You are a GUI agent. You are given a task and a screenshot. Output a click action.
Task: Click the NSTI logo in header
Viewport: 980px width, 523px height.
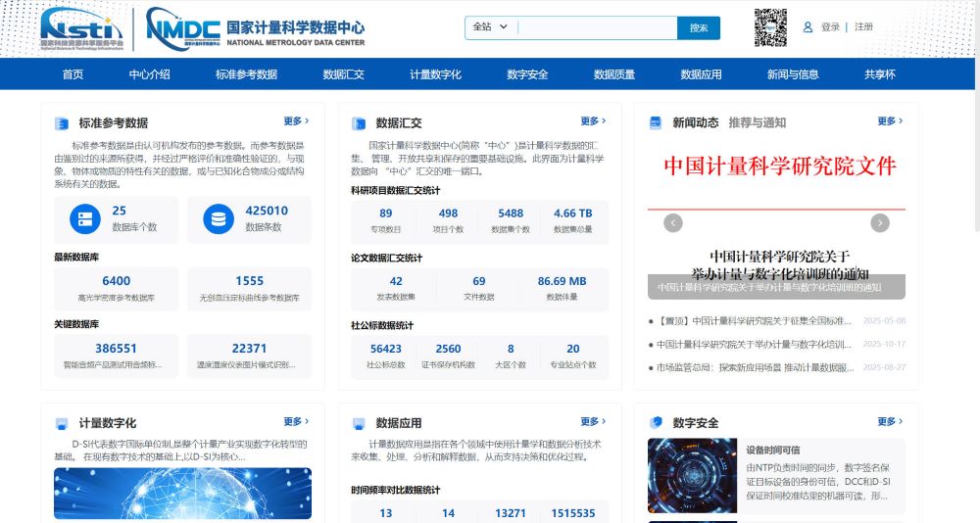coord(80,27)
